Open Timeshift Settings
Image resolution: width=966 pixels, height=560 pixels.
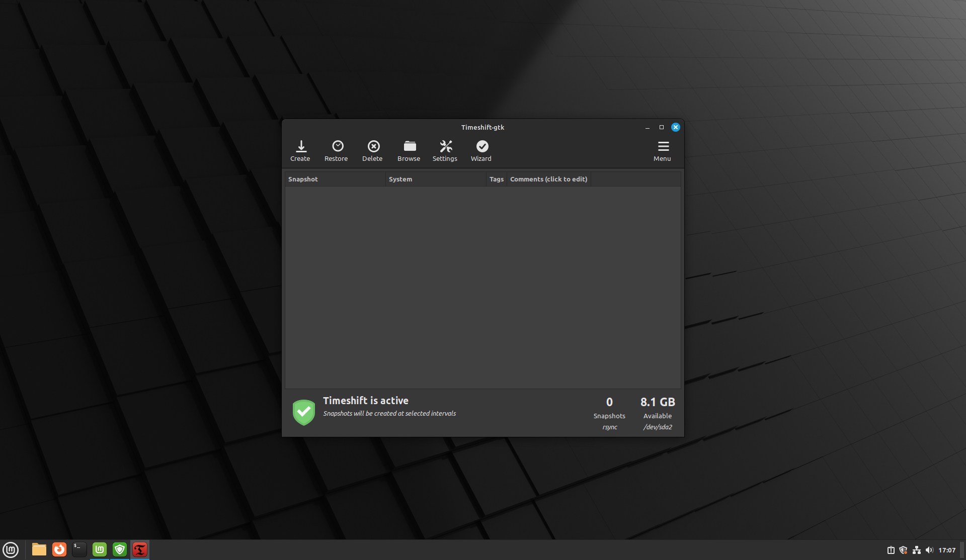(x=445, y=151)
